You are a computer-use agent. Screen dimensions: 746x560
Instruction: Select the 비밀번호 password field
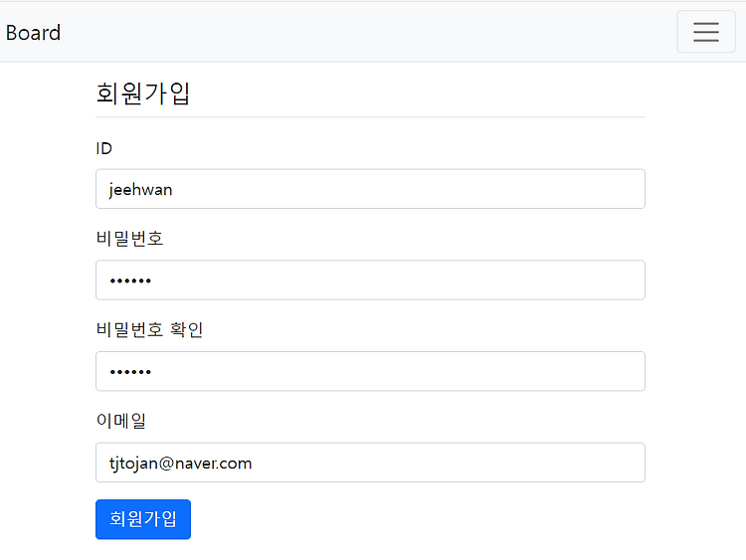(x=370, y=280)
